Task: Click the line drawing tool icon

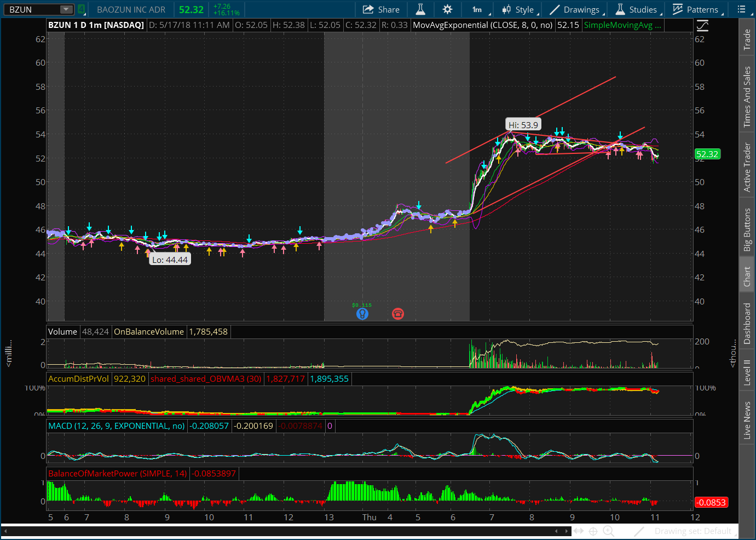Action: 639,531
